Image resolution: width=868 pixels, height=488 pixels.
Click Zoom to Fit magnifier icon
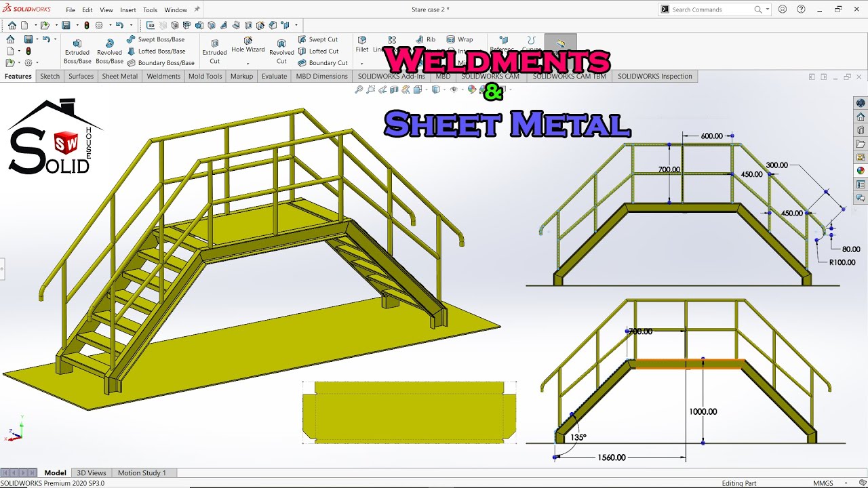[359, 89]
